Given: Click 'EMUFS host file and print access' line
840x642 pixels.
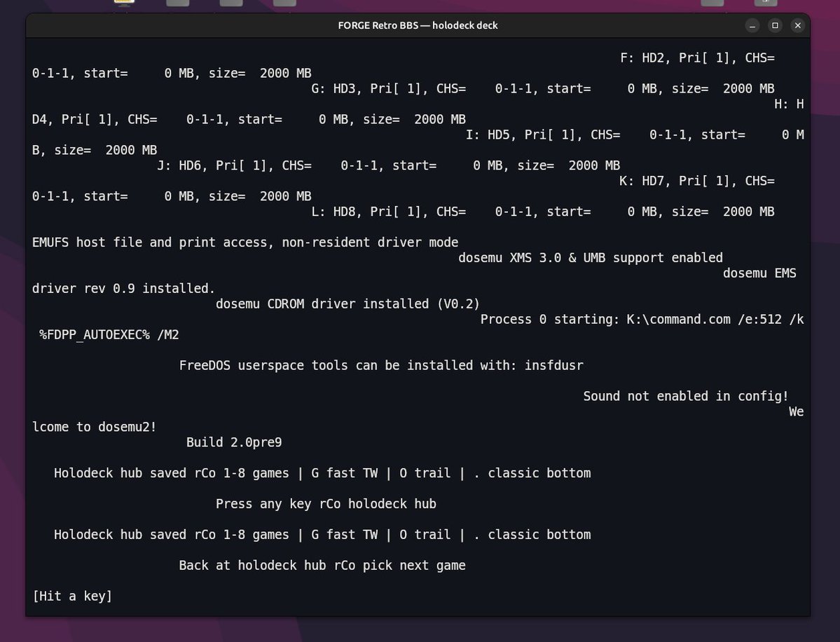Looking at the screenshot, I should pos(245,243).
